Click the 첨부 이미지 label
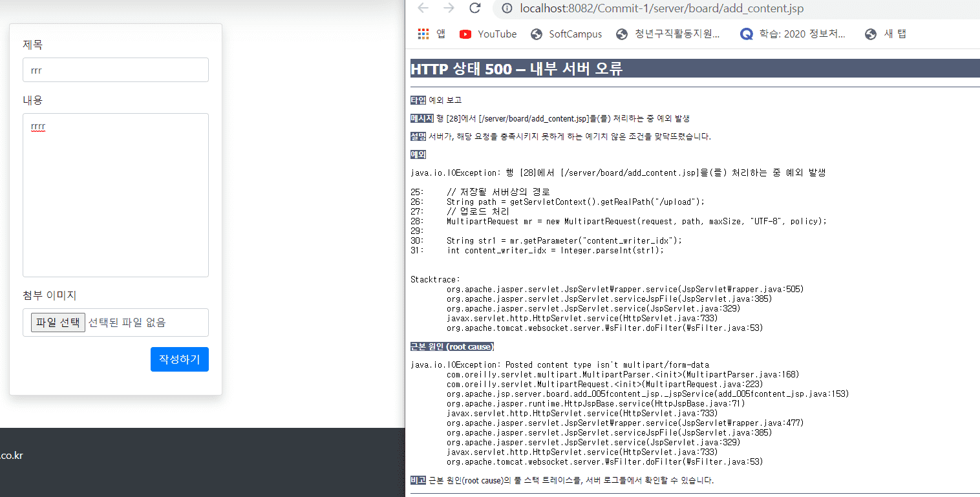 (x=49, y=295)
